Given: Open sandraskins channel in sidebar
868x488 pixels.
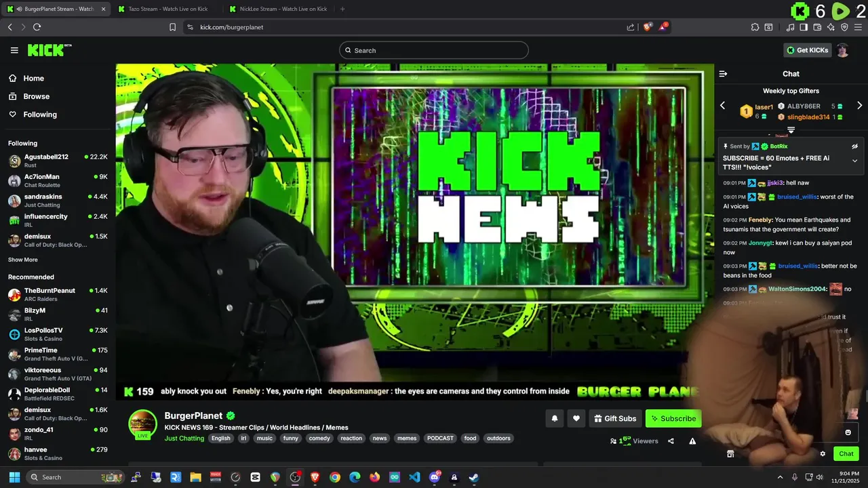Looking at the screenshot, I should [58, 201].
